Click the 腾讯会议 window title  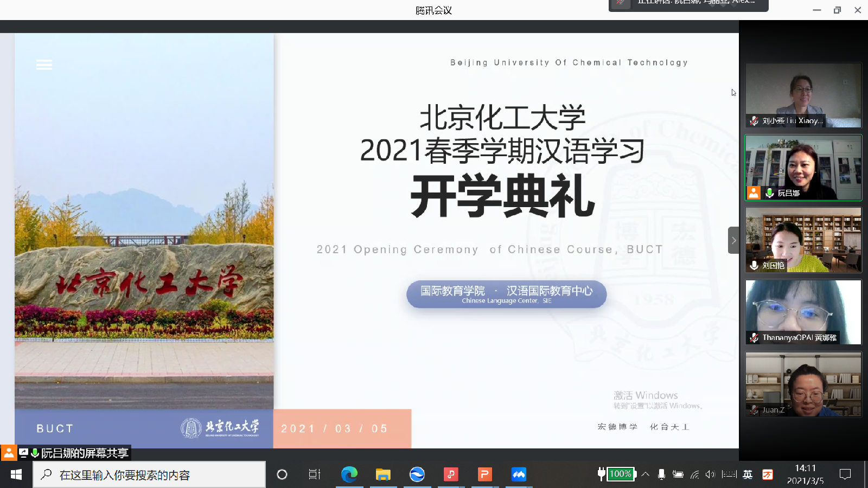click(433, 10)
